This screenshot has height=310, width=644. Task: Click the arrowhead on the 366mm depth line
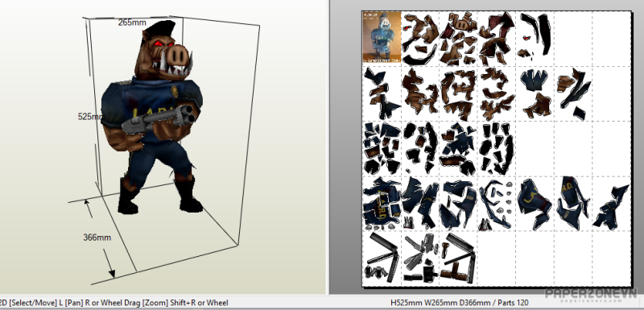tap(111, 273)
